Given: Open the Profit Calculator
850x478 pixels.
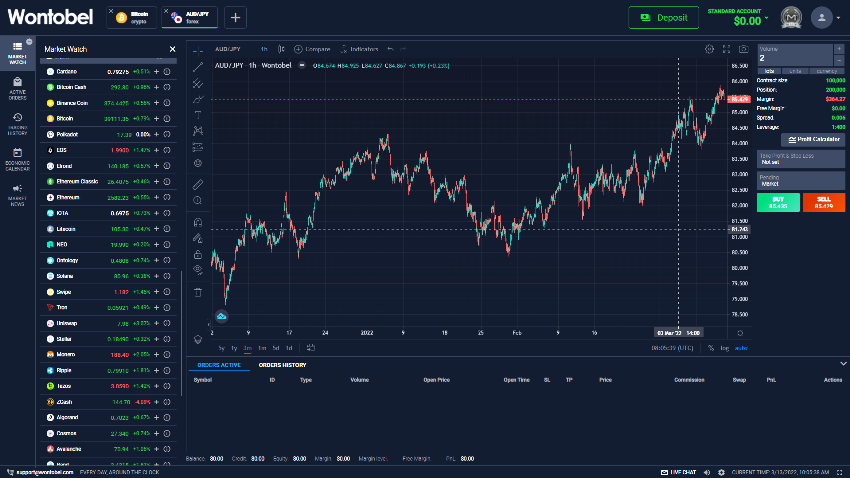Looking at the screenshot, I should [x=813, y=139].
